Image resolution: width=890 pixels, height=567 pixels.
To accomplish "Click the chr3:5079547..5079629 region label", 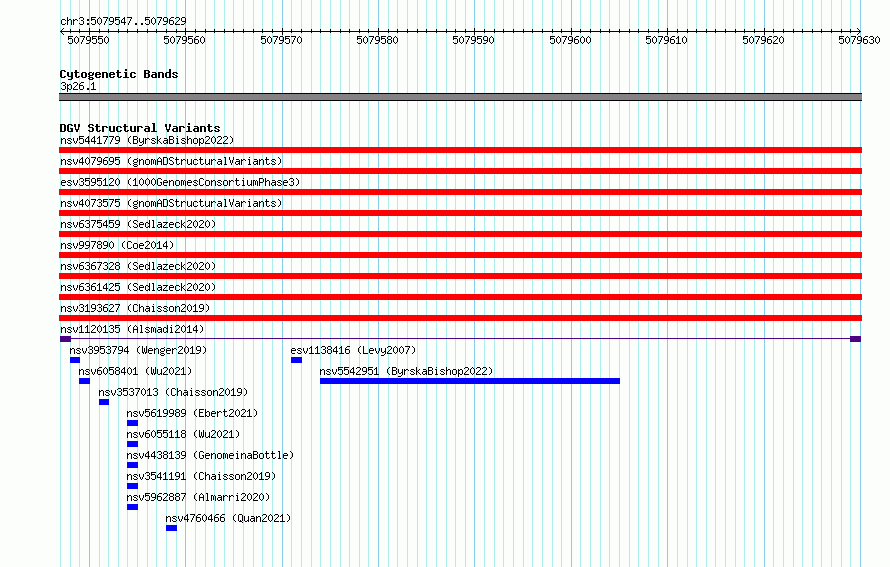I will (x=123, y=21).
